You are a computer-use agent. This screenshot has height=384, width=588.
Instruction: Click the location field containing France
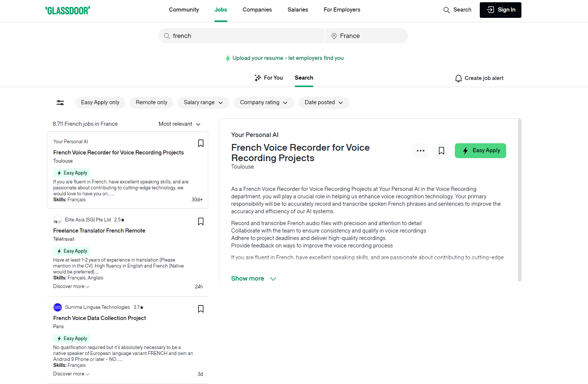367,36
